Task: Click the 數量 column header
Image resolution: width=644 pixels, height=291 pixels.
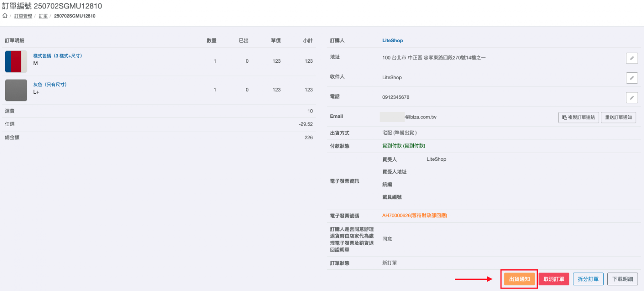Action: (212, 41)
